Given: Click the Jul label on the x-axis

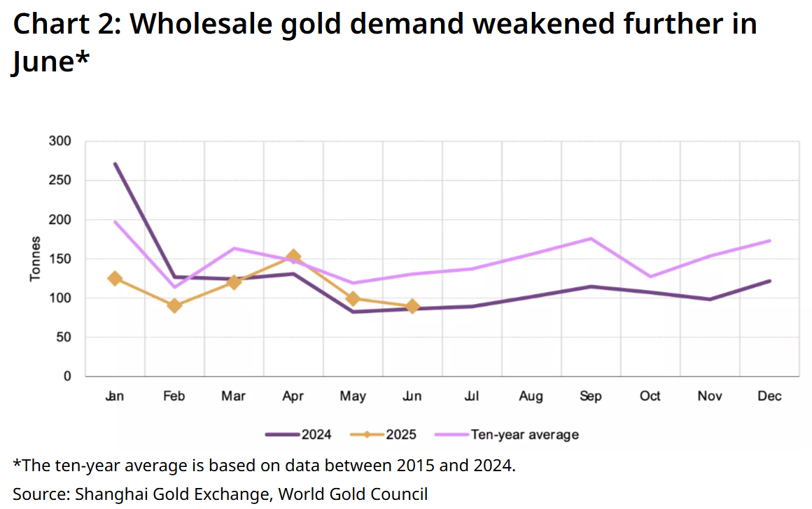Looking at the screenshot, I should click(471, 396).
